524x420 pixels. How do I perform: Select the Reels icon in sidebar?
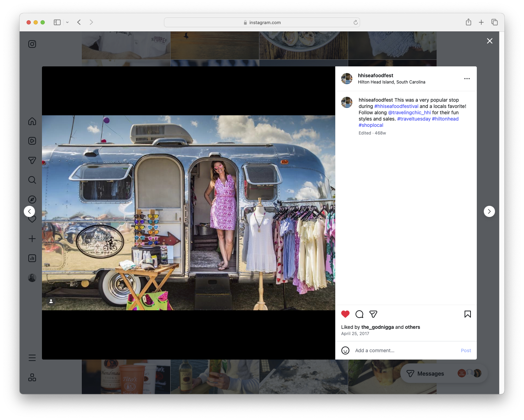32,141
